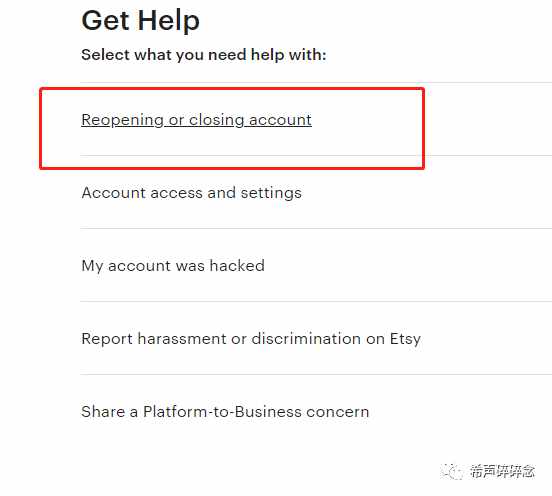Click the word 'concern' in the bottom option

point(338,412)
